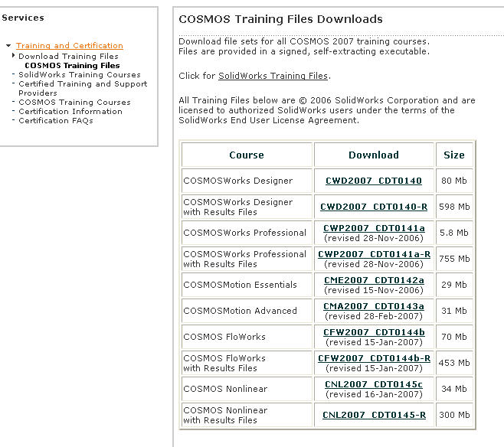Download CFW2007_CDT0144b-R results file

tap(374, 358)
